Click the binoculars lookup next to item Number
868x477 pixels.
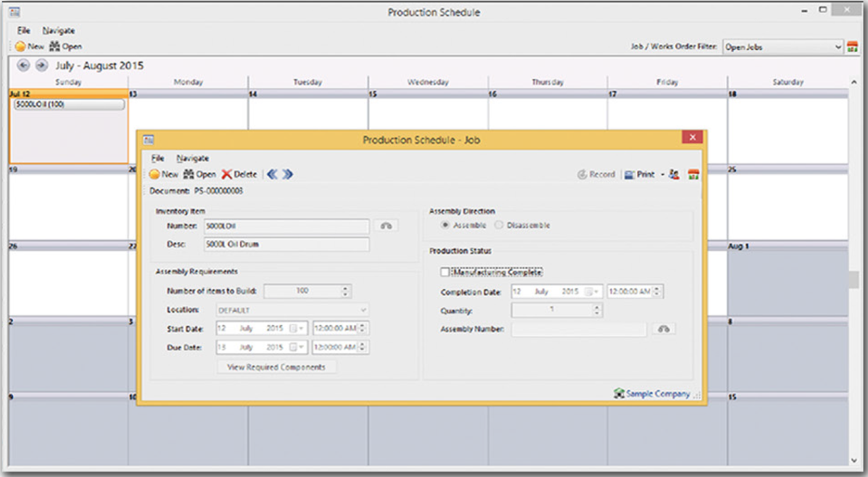pyautogui.click(x=386, y=226)
